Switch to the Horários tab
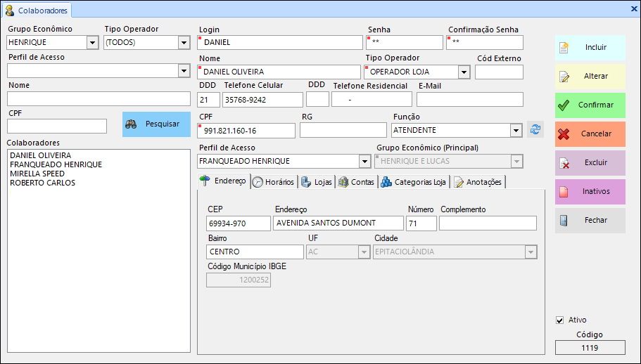The height and width of the screenshot is (364, 641). [274, 182]
